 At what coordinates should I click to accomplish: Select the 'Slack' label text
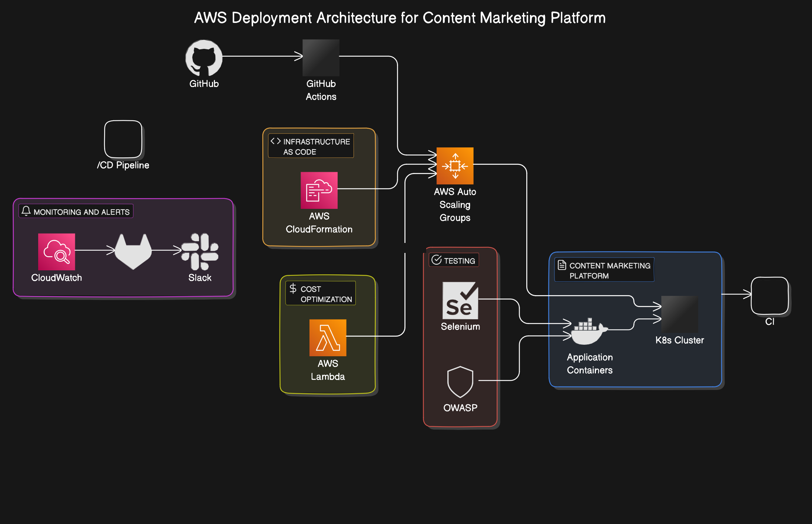coord(200,278)
